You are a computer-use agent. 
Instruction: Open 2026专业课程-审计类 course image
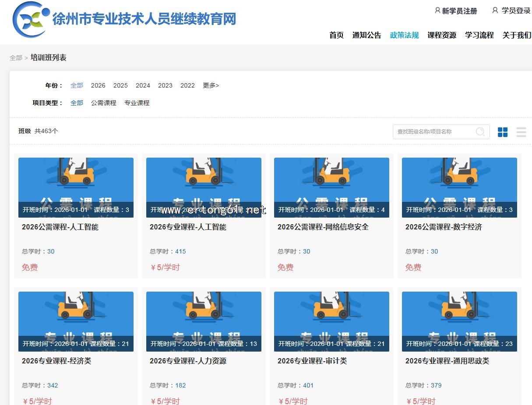[331, 321]
